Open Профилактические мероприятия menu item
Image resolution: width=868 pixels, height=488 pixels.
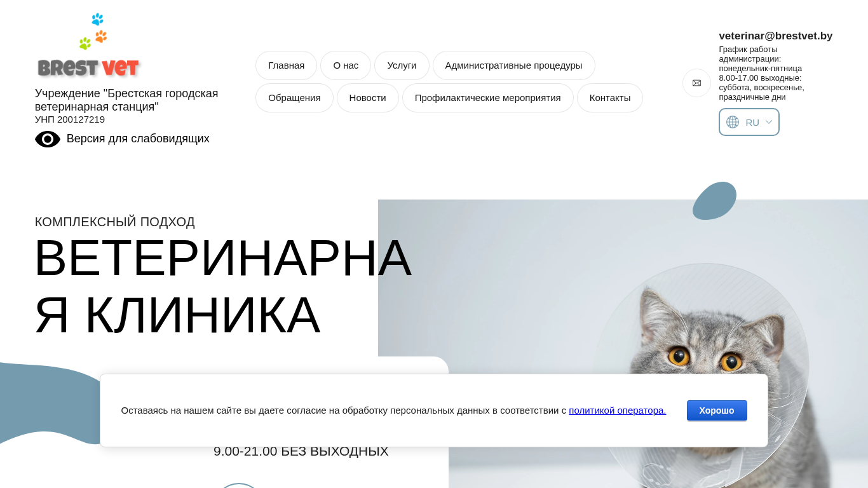coord(488,98)
